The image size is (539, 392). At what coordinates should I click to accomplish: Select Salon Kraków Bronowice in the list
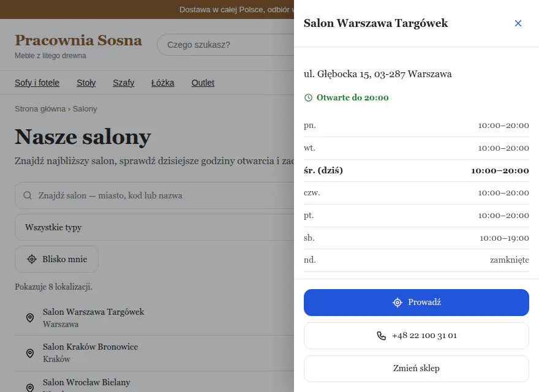click(154, 353)
